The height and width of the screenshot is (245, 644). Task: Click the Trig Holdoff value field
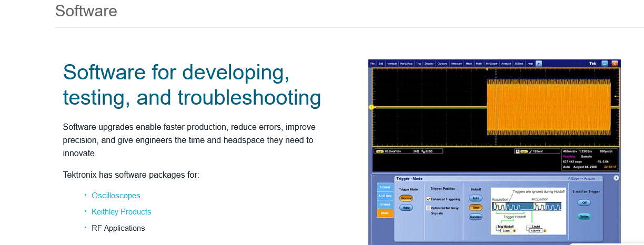tap(506, 231)
